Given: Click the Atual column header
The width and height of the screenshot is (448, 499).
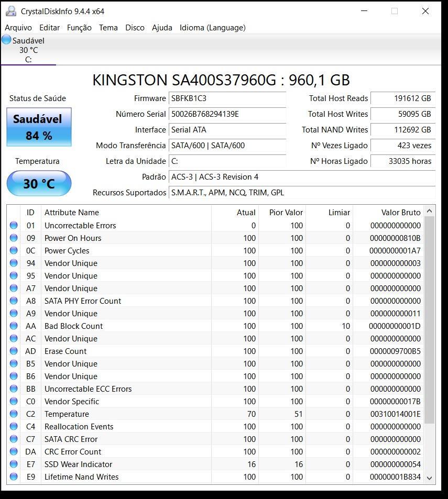Looking at the screenshot, I should [235, 212].
